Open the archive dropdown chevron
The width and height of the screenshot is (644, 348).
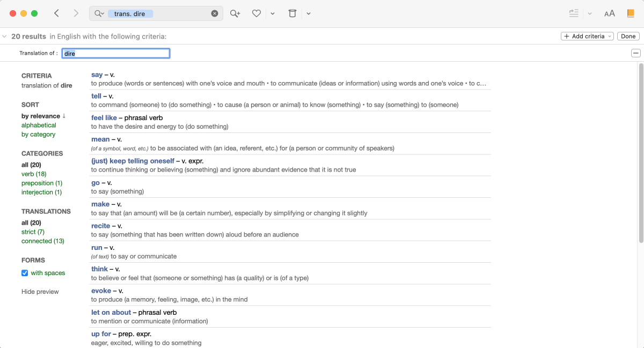click(309, 13)
